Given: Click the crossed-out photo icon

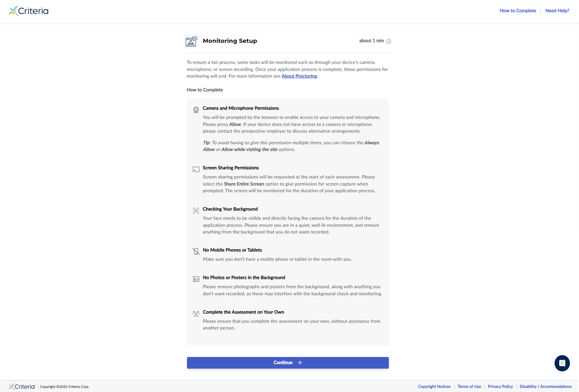Looking at the screenshot, I should (x=196, y=279).
